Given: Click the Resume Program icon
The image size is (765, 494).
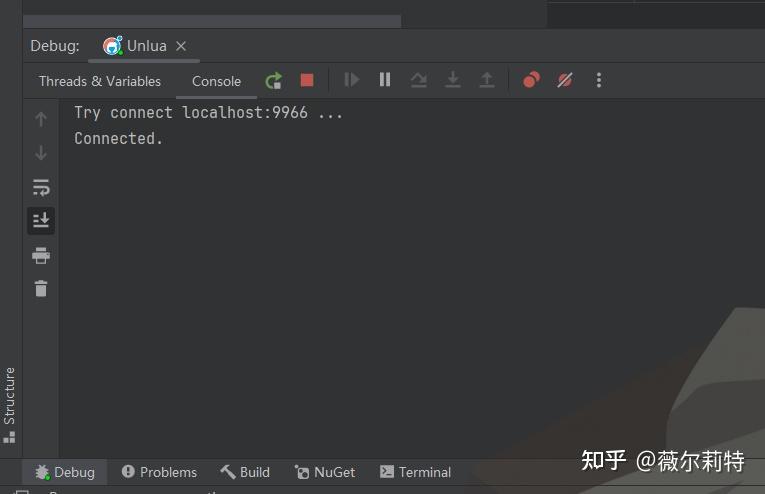Looking at the screenshot, I should click(351, 80).
